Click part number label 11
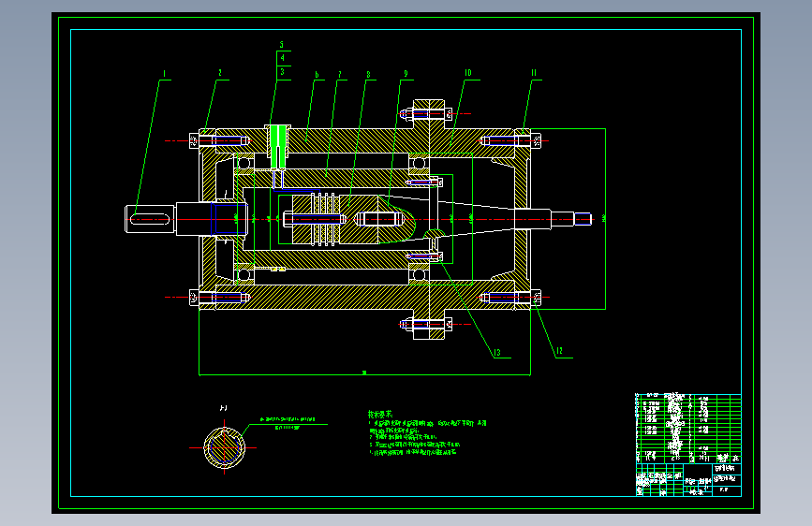Image resolution: width=812 pixels, height=526 pixels. coord(534,73)
